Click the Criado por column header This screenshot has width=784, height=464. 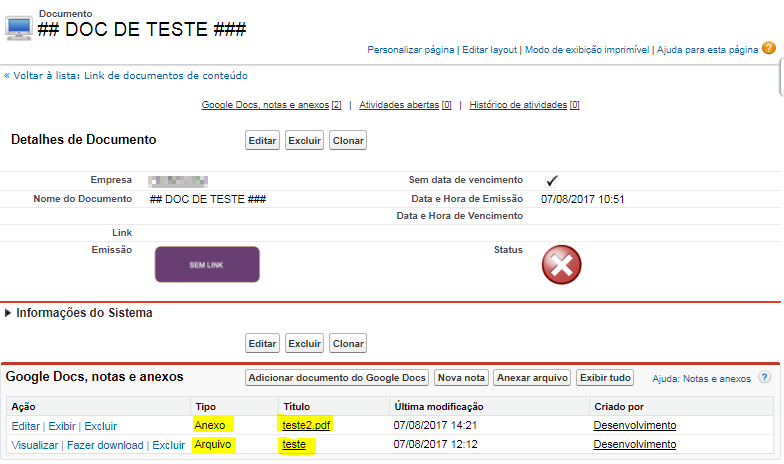point(619,406)
